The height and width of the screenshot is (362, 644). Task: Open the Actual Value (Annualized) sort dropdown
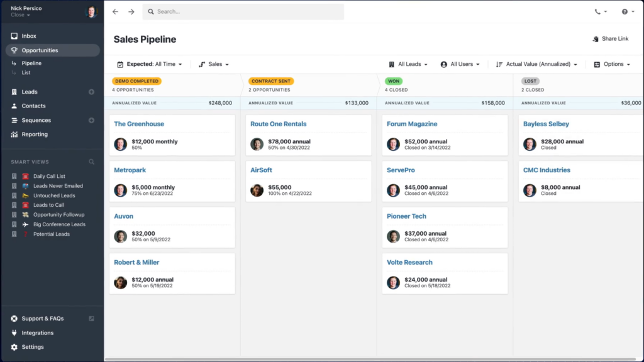pyautogui.click(x=536, y=64)
